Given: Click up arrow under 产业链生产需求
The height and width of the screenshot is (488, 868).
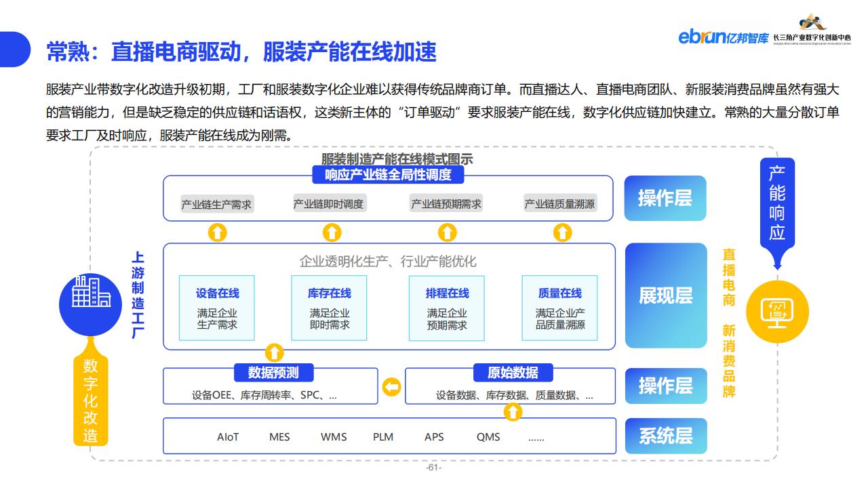Looking at the screenshot, I should pos(217,232).
